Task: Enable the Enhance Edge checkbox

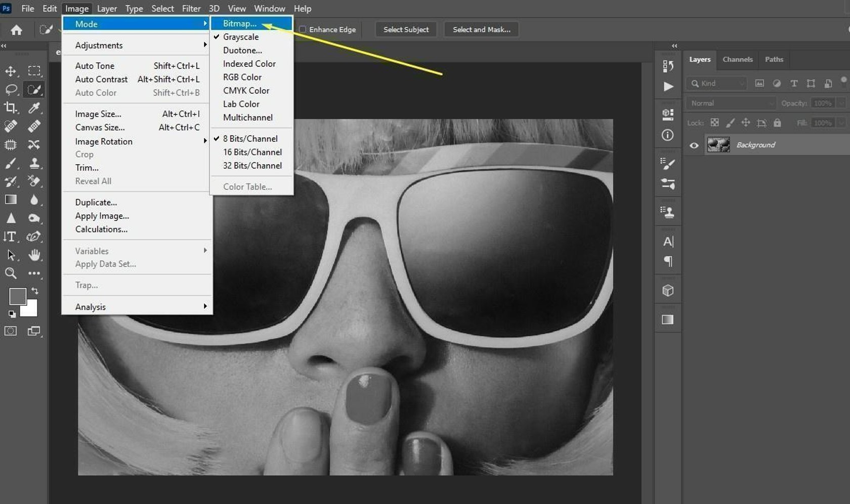Action: click(302, 29)
